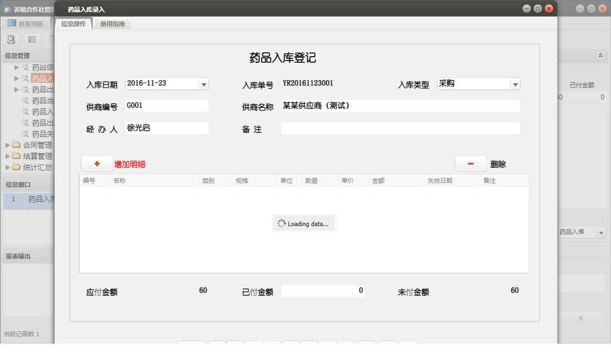611x364 pixels.
Task: Select the magnifier search toolbar icon
Action: (x=11, y=39)
